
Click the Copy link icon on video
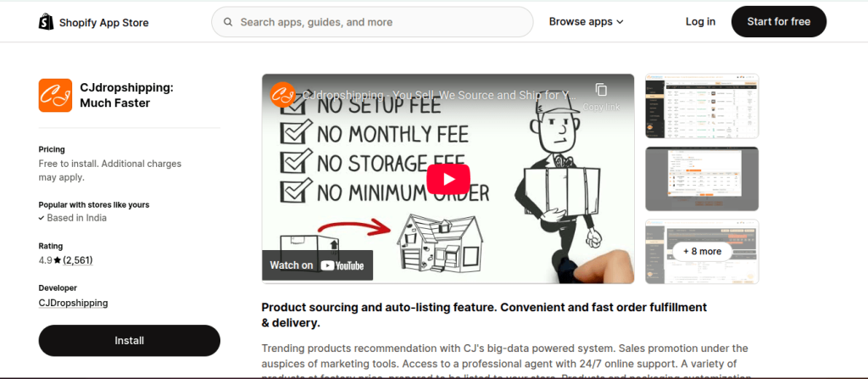tap(601, 90)
